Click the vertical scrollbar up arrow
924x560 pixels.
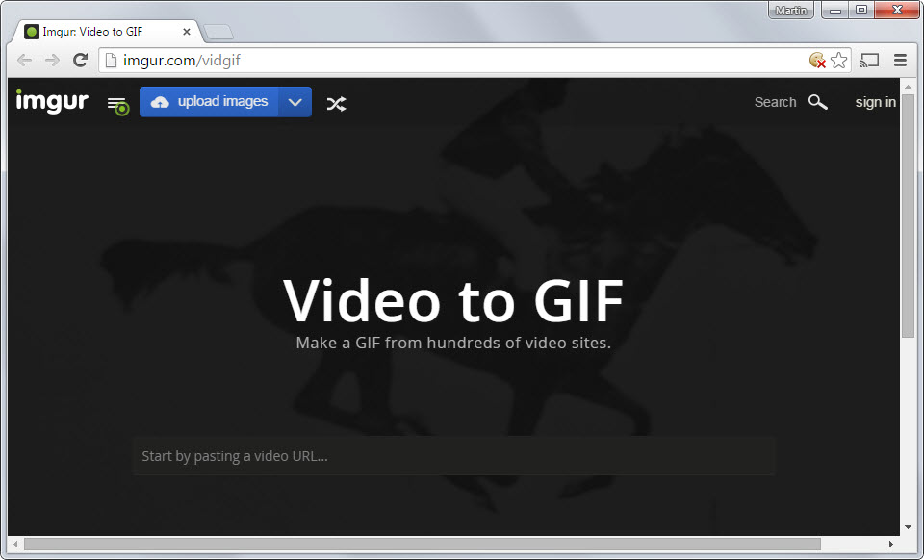click(x=908, y=87)
